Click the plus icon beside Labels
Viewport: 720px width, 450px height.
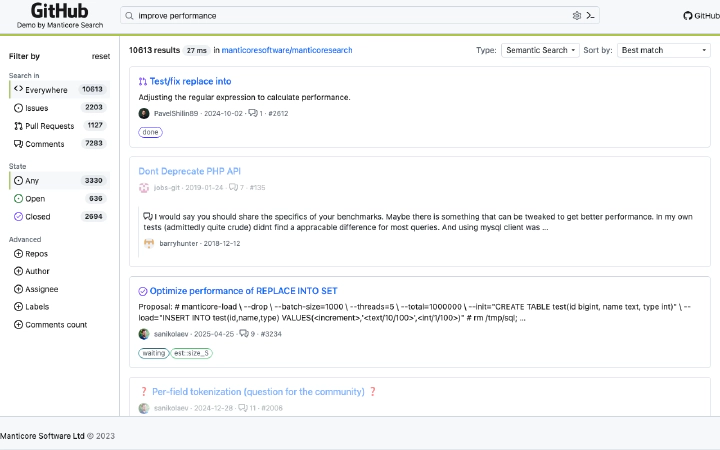18,306
